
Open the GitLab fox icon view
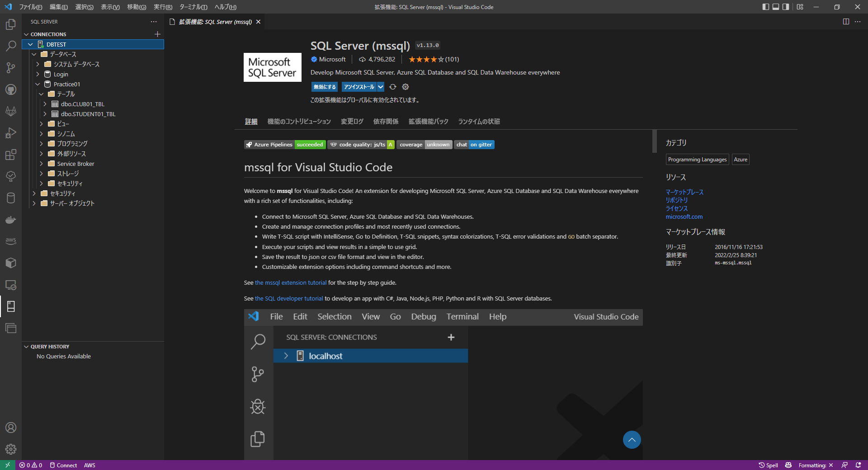pyautogui.click(x=11, y=111)
